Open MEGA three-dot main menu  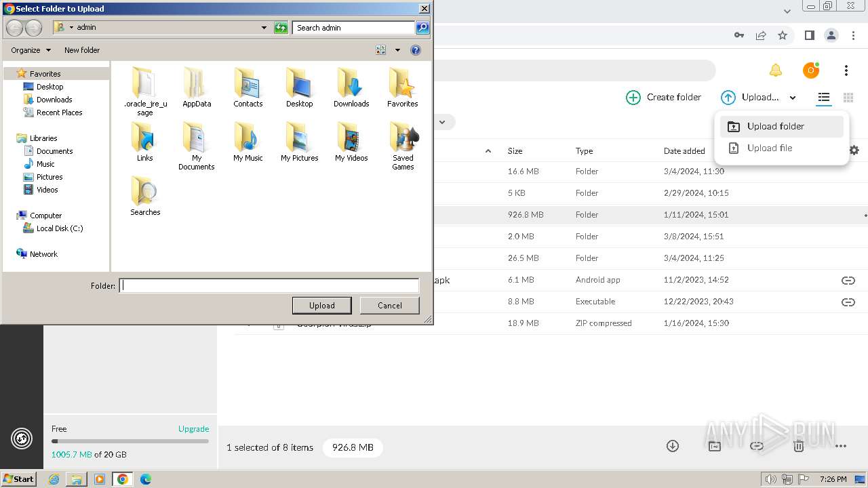[x=846, y=70]
